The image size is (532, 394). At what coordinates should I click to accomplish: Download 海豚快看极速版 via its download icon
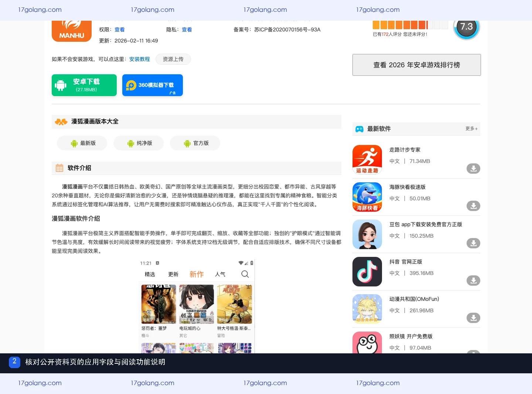[473, 206]
